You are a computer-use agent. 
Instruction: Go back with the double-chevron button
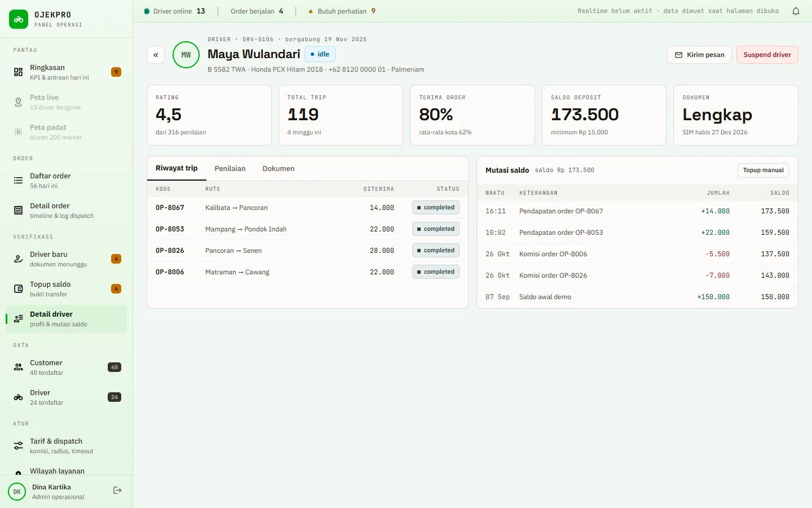pos(156,55)
